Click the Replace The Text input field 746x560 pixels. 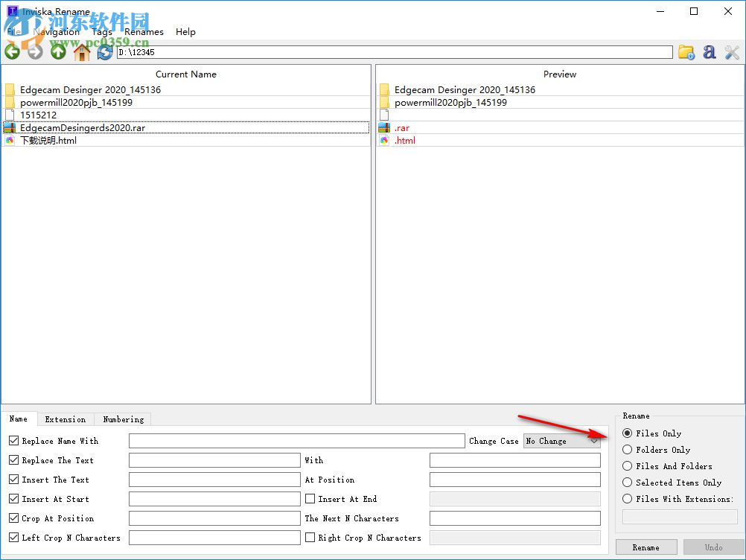click(x=214, y=460)
